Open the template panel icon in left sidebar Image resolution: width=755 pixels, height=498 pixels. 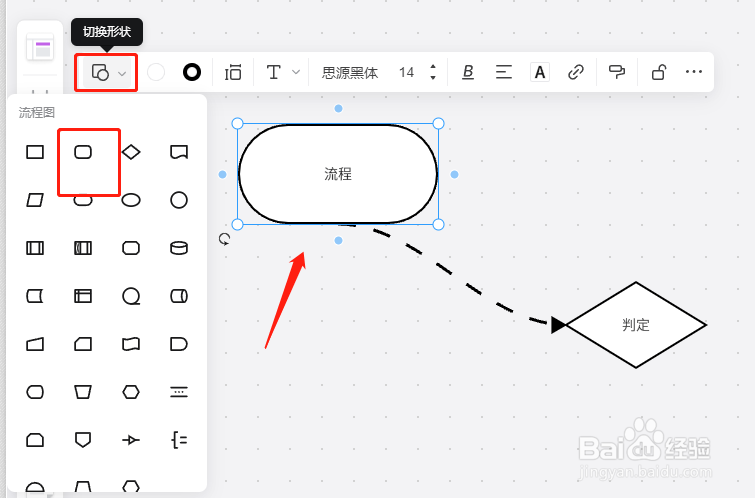(x=40, y=47)
